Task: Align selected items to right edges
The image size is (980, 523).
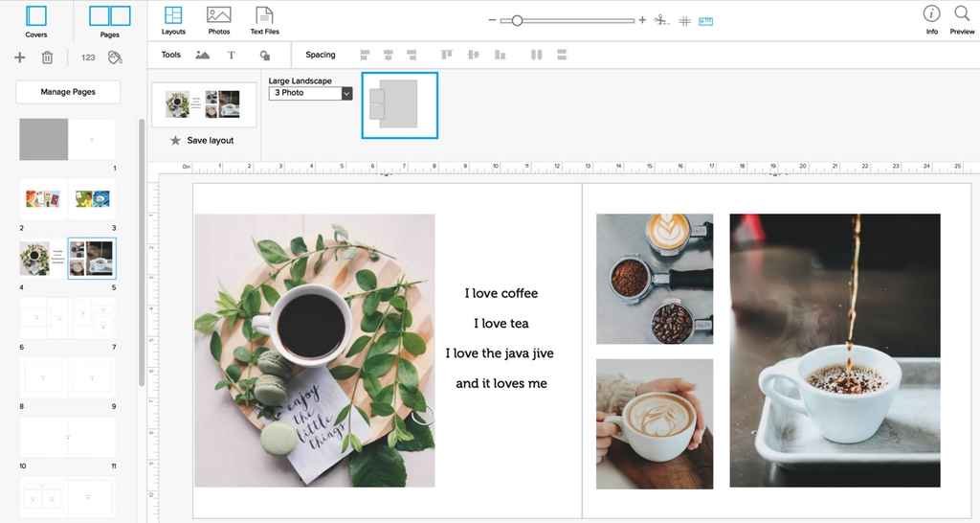Action: tap(412, 55)
